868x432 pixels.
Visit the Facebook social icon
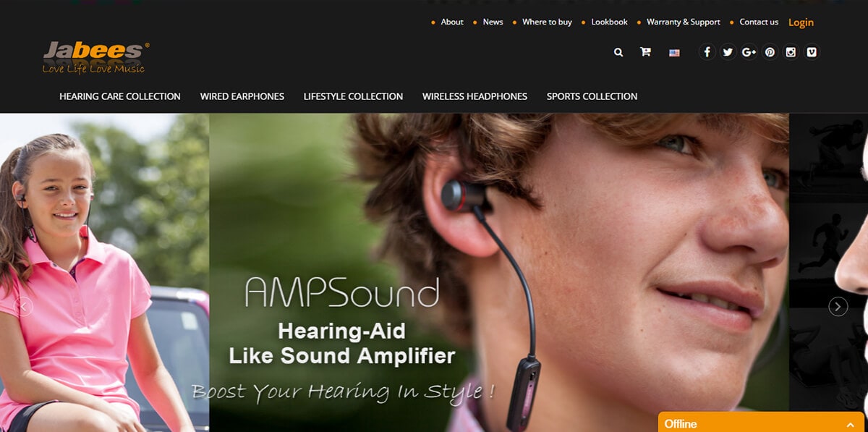pyautogui.click(x=707, y=52)
